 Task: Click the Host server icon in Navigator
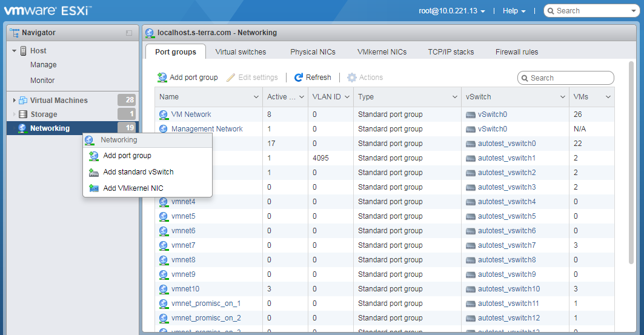24,51
